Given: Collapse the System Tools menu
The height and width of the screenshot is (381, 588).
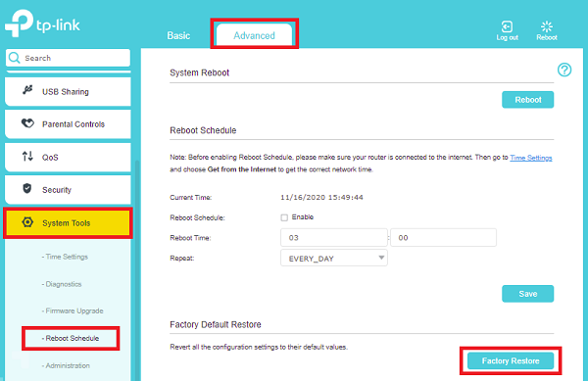Looking at the screenshot, I should (68, 223).
